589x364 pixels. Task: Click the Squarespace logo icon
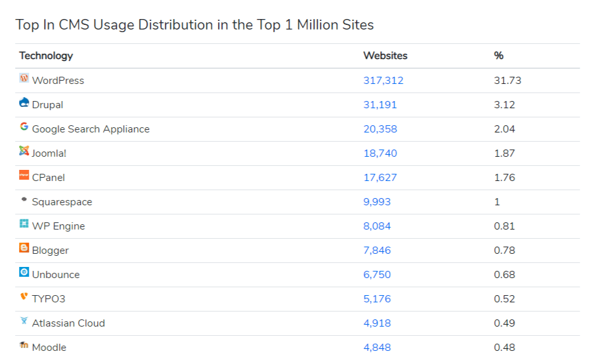pos(24,199)
